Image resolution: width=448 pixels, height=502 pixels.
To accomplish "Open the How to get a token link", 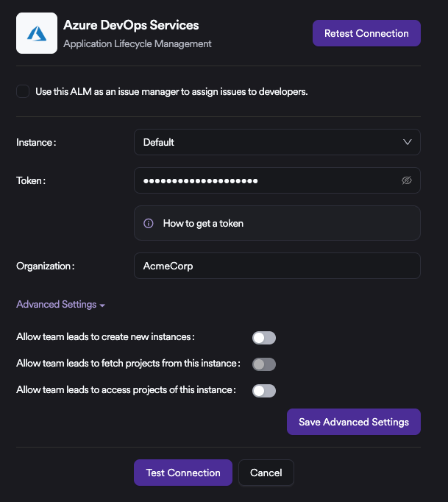I will [203, 224].
